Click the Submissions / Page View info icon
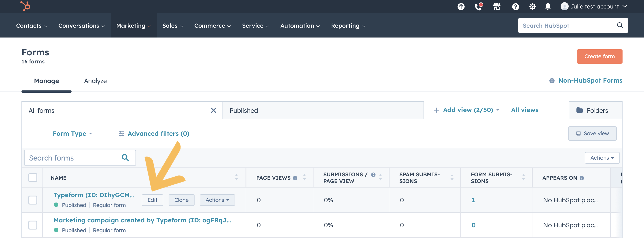644x238 pixels. (373, 175)
